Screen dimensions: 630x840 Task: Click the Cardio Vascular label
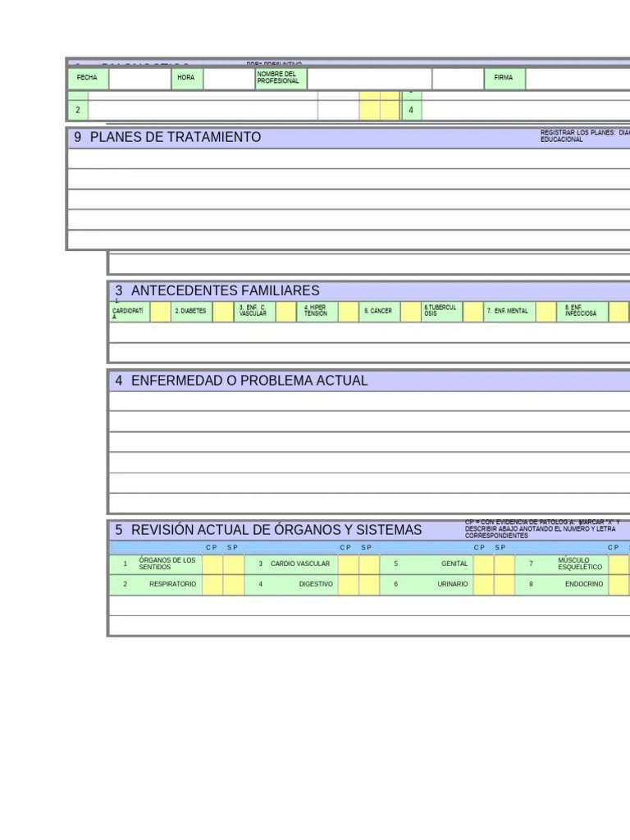pos(300,564)
